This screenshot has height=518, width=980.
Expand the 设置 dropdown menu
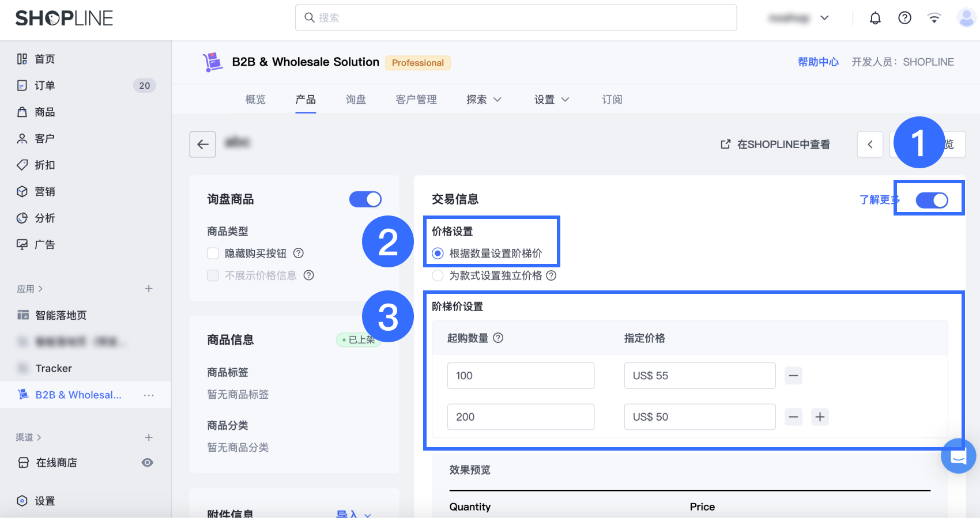coord(552,100)
